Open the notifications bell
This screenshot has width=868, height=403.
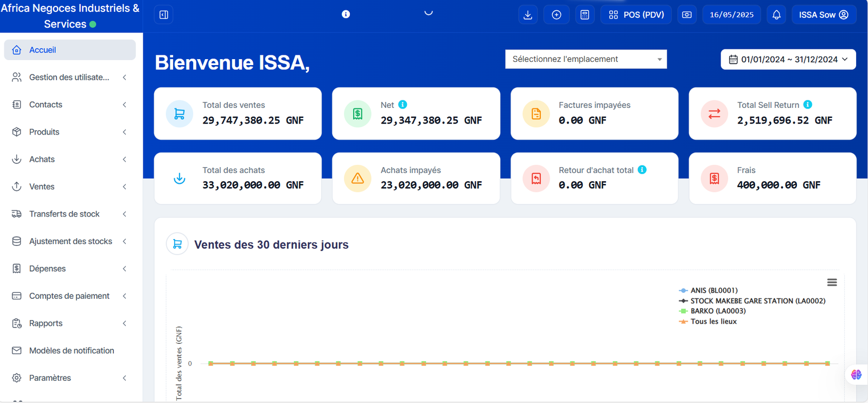coord(776,15)
